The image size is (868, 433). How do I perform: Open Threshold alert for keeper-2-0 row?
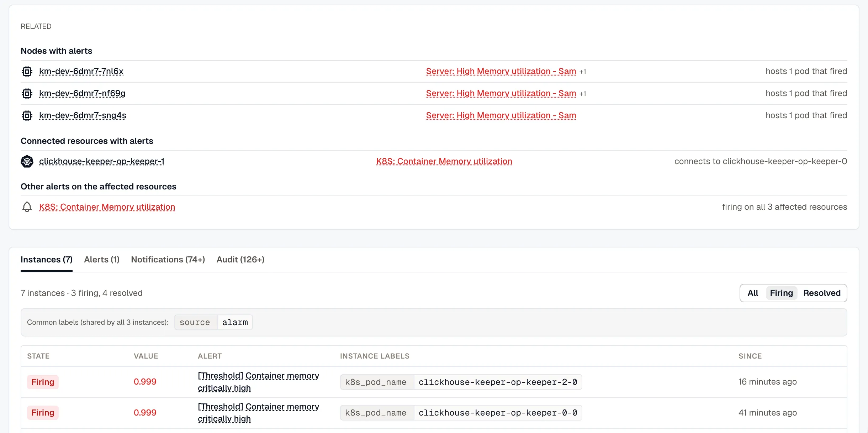click(x=258, y=382)
